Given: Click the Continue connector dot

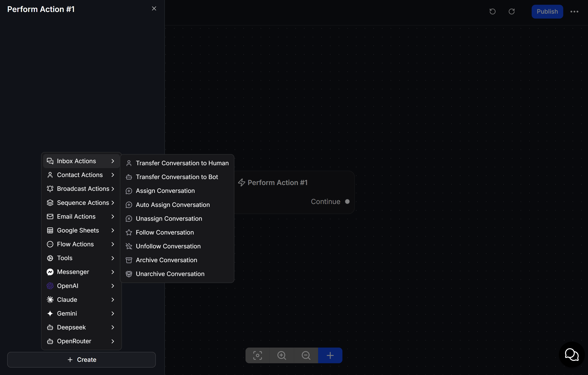Looking at the screenshot, I should pos(347,201).
